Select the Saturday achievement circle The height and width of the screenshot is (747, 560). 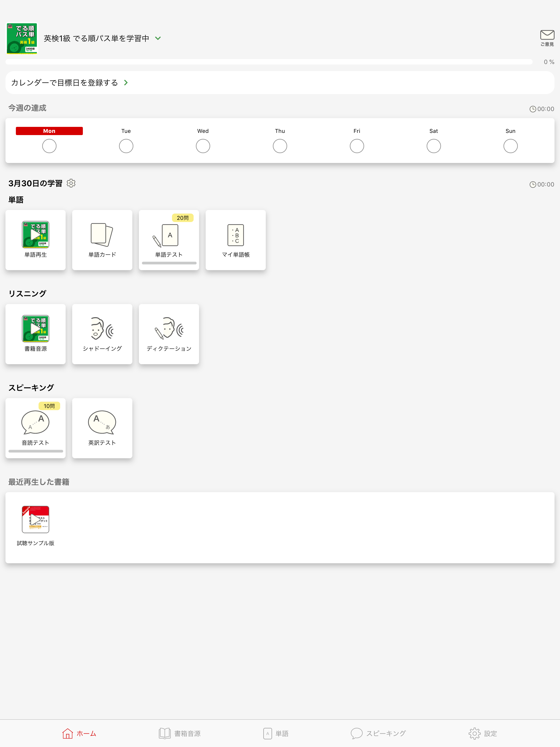pos(433,146)
